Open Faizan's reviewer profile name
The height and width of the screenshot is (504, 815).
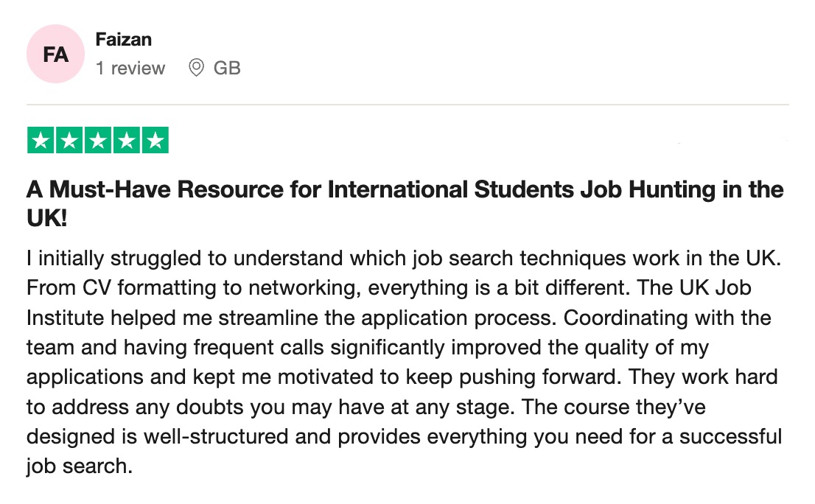coord(124,40)
